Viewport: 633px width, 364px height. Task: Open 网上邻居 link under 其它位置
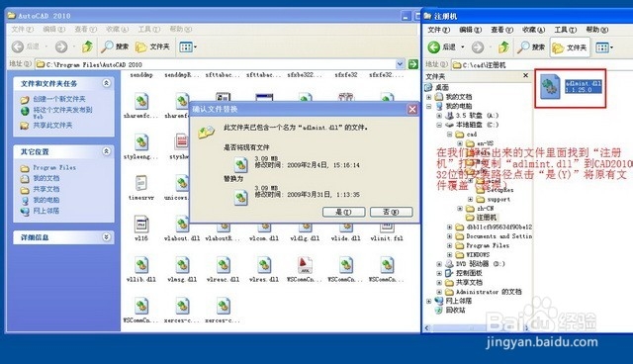[x=46, y=211]
